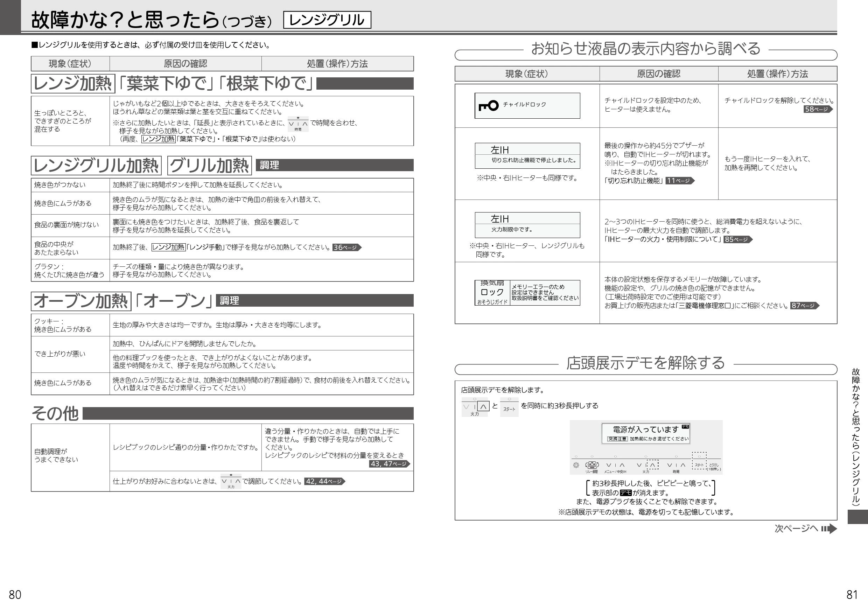This screenshot has height=614, width=868.
Task: Click the vertical side tab 故障かな？と思ったら(レンジグリル)
Action: click(x=855, y=437)
